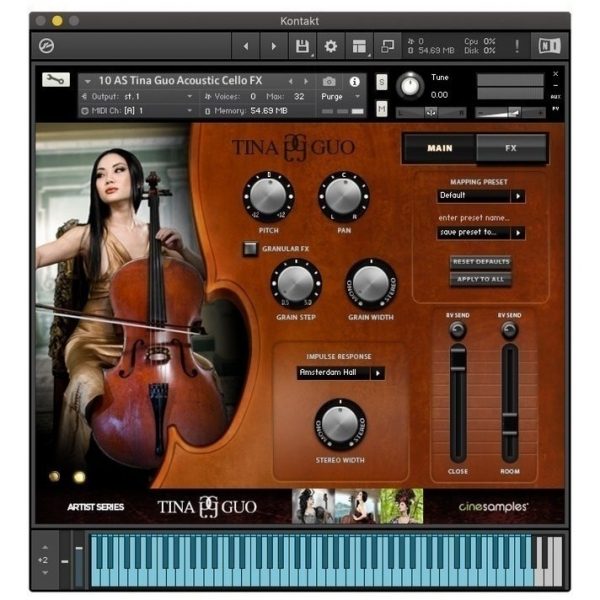Click the CLOSE mic fader handle
Image resolution: width=600 pixels, height=600 pixels.
(458, 360)
